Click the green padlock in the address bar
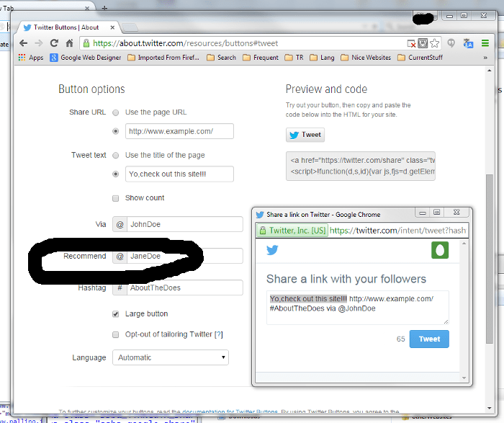The height and width of the screenshot is (423, 504). 86,43
